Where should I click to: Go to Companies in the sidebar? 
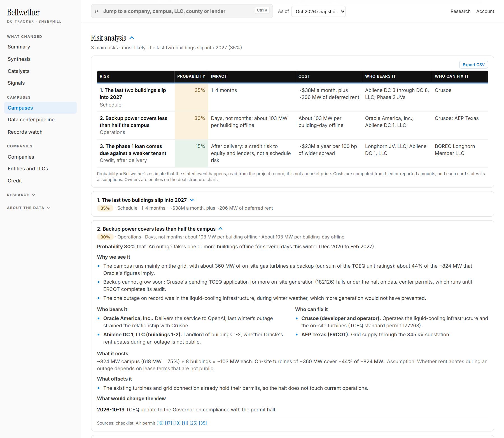click(x=21, y=157)
